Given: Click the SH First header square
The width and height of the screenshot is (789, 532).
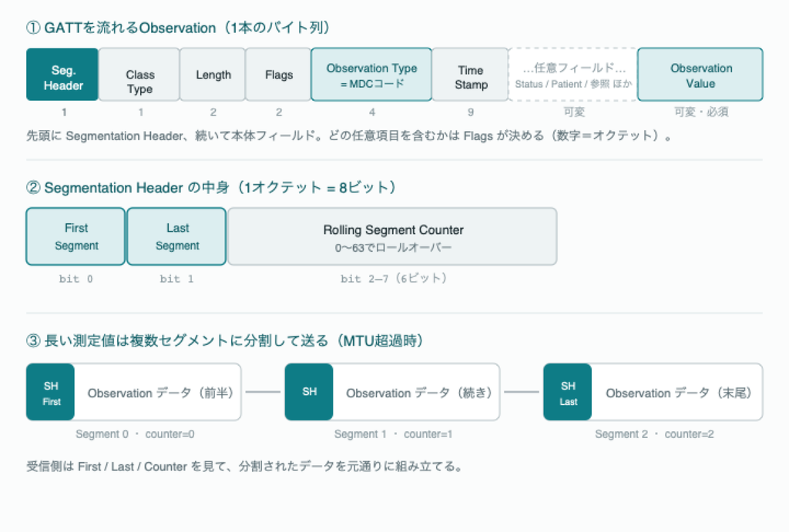Looking at the screenshot, I should (x=50, y=392).
